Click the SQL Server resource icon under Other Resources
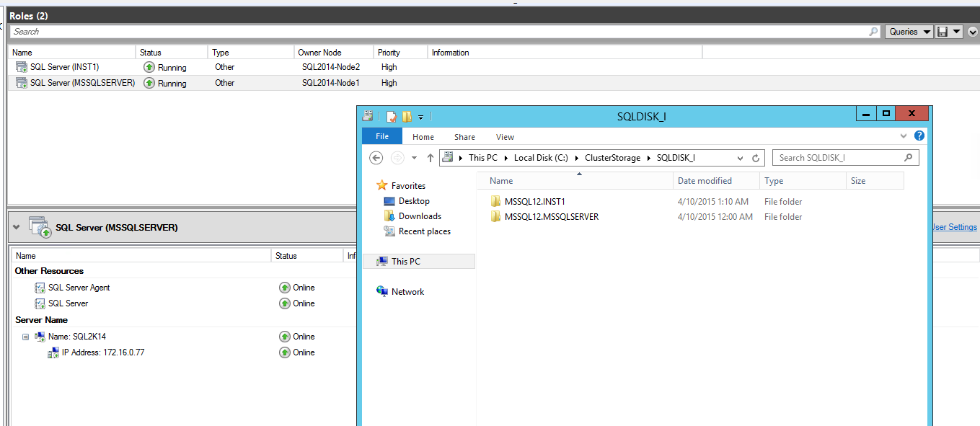 coord(40,303)
